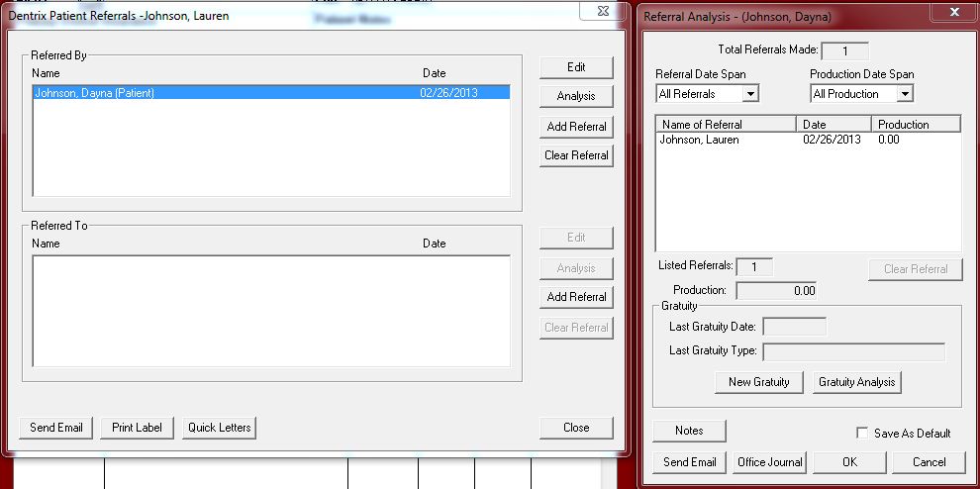Open Office Journal
Image resolution: width=980 pixels, height=489 pixels.
pos(770,462)
